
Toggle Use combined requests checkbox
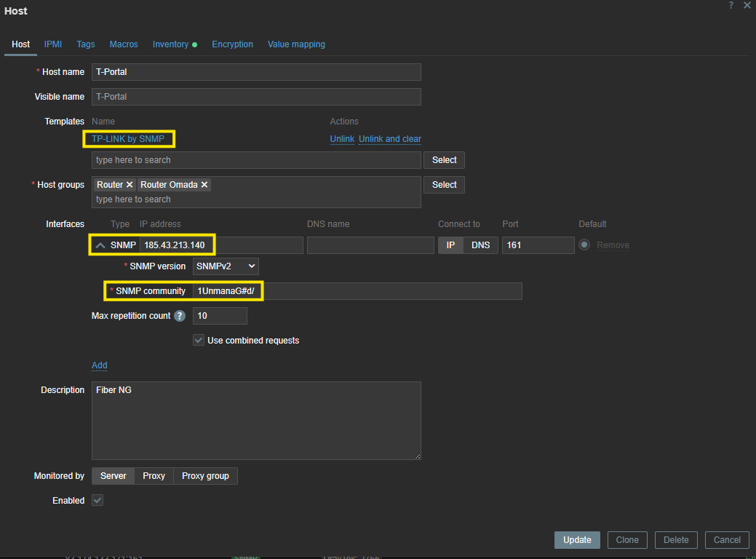pyautogui.click(x=199, y=340)
